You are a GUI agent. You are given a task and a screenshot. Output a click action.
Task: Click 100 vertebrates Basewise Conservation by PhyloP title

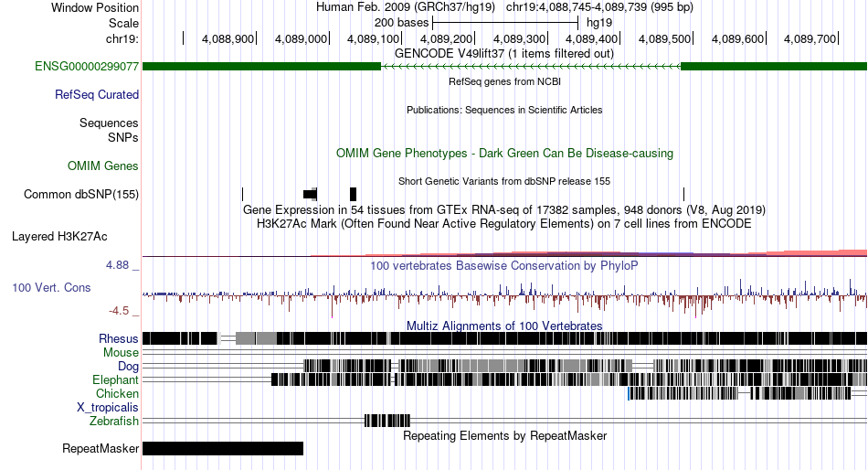coord(504,266)
